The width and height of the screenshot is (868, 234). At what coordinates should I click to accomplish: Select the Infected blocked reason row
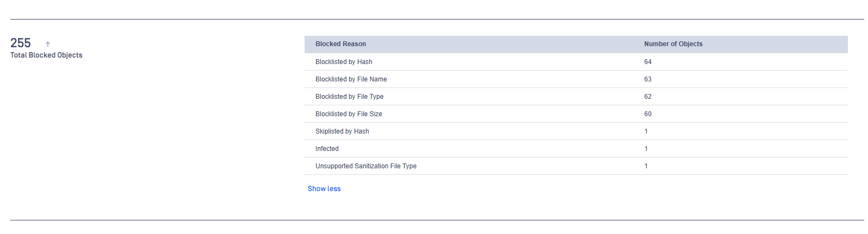tap(576, 149)
